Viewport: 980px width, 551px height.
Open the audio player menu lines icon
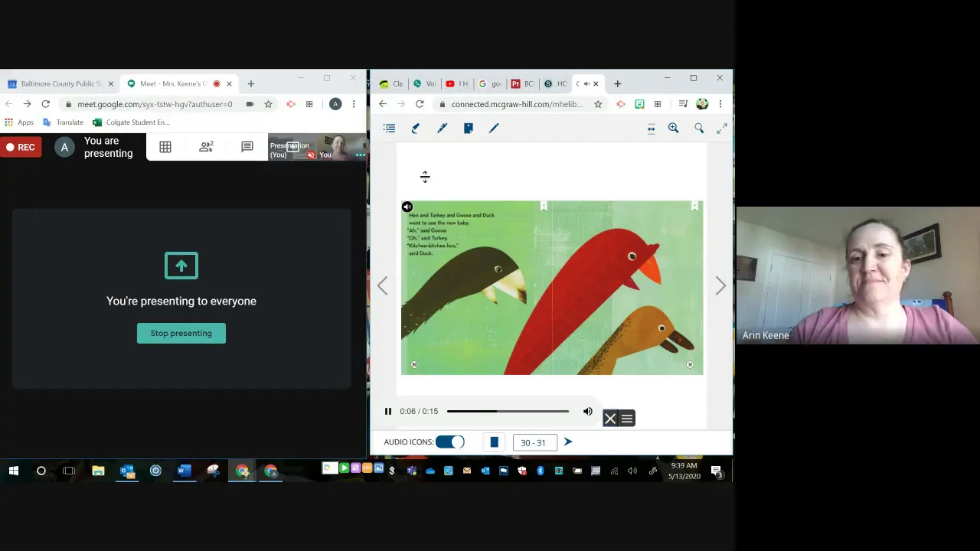627,419
